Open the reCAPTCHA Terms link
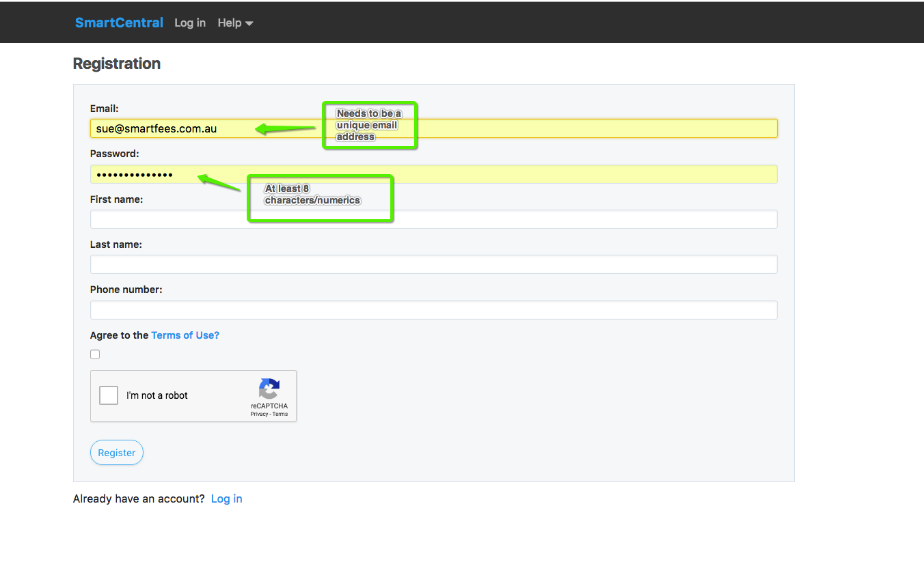The image size is (924, 562). [280, 414]
